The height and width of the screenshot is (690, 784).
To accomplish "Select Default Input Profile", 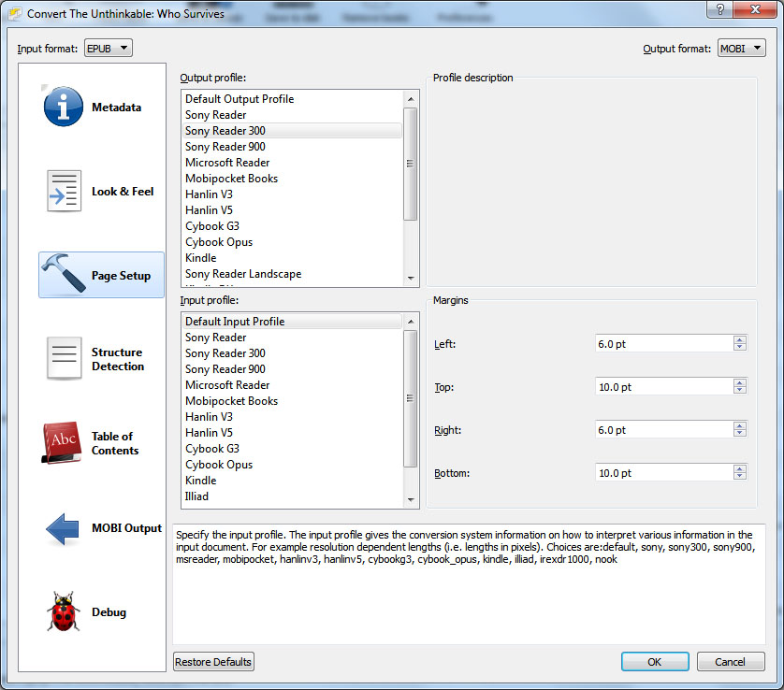I will pos(292,322).
